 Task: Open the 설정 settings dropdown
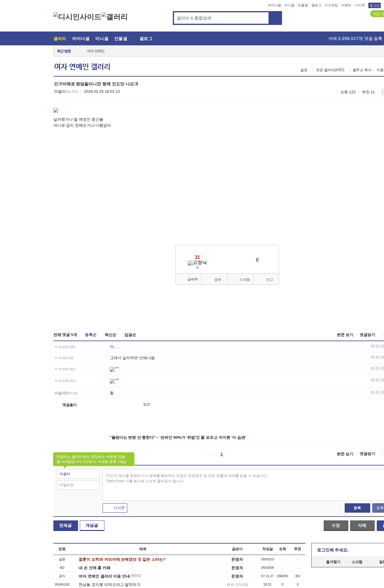(x=304, y=70)
